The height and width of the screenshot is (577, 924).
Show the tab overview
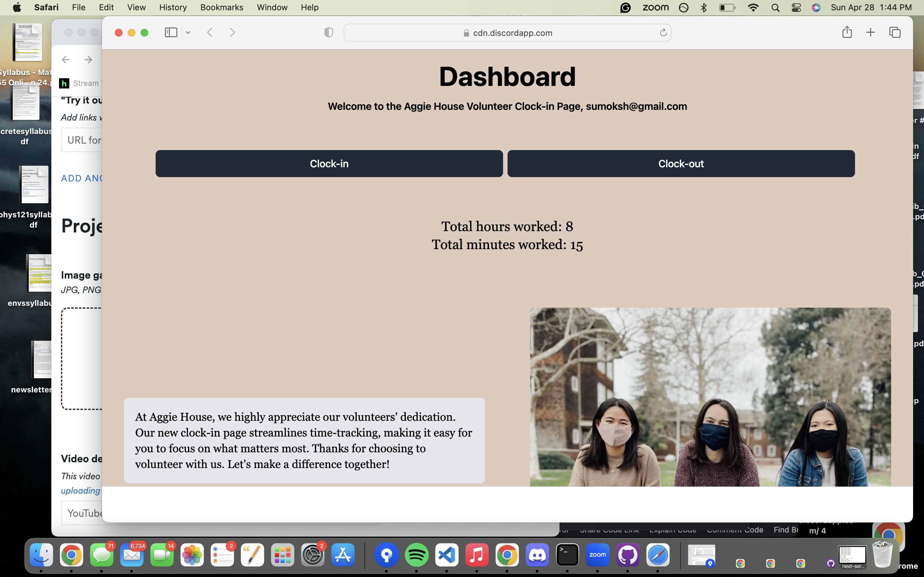click(x=894, y=32)
